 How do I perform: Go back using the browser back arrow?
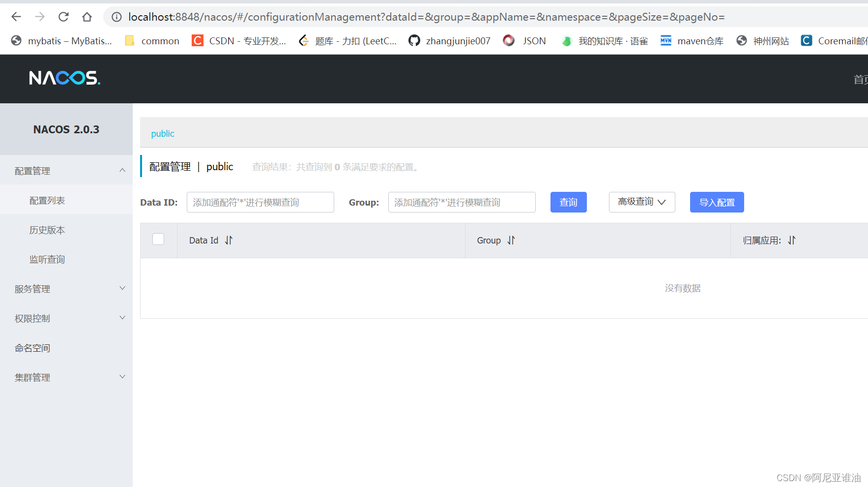pyautogui.click(x=16, y=17)
